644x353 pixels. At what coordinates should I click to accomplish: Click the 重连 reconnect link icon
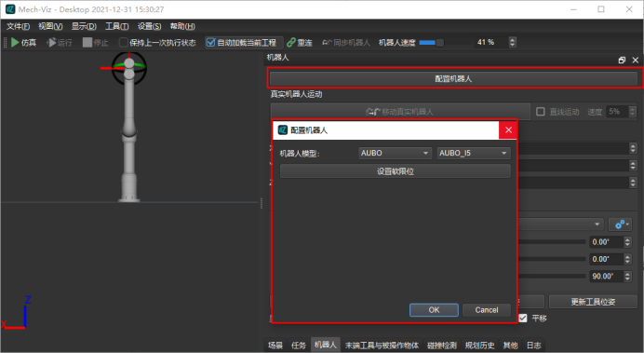click(291, 42)
